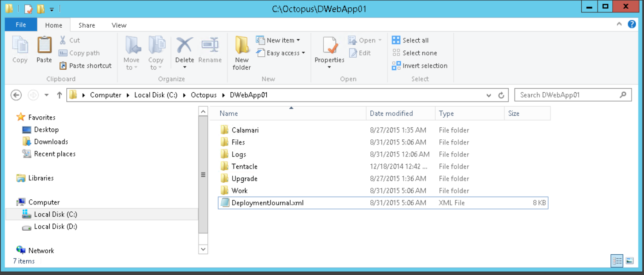644x275 pixels.
Task: Select Local Disk (D:) in navigation pane
Action: [55, 227]
